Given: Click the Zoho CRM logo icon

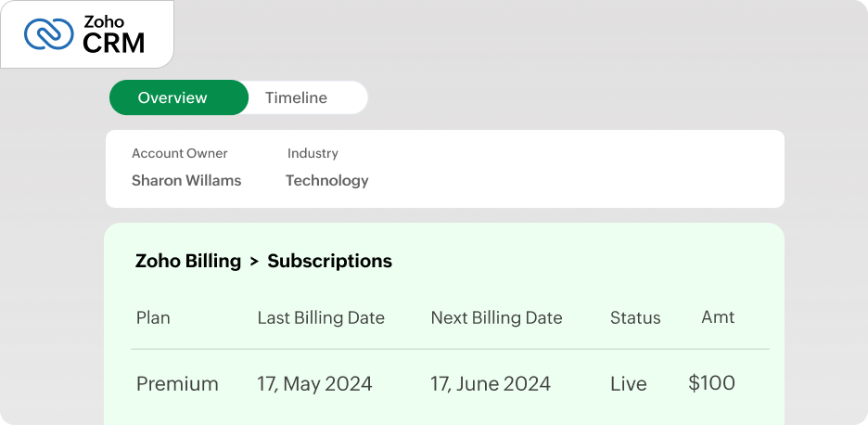Looking at the screenshot, I should (x=48, y=33).
